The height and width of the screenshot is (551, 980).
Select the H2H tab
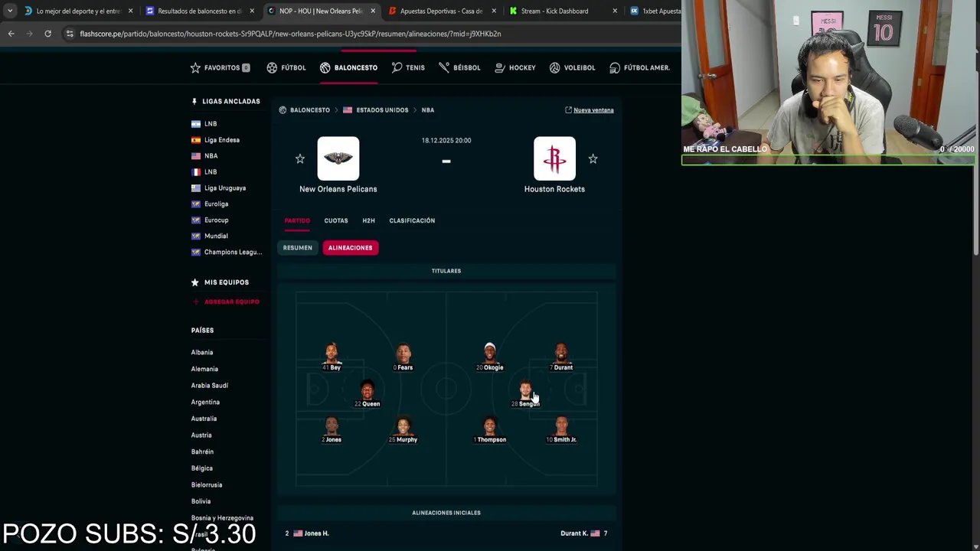pos(368,220)
